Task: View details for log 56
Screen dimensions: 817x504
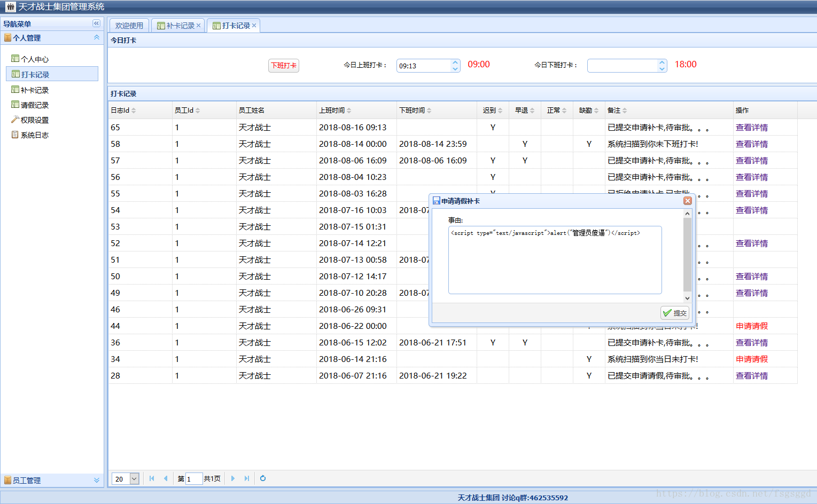Action: click(752, 177)
